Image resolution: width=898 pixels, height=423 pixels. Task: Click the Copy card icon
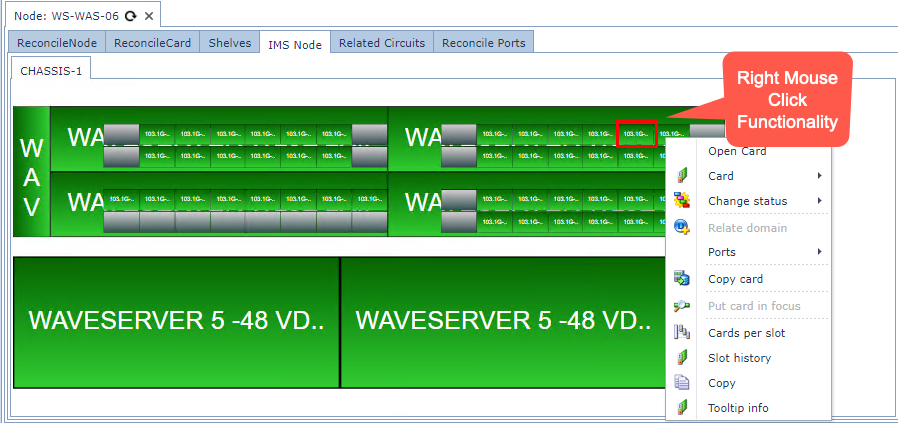pos(682,279)
